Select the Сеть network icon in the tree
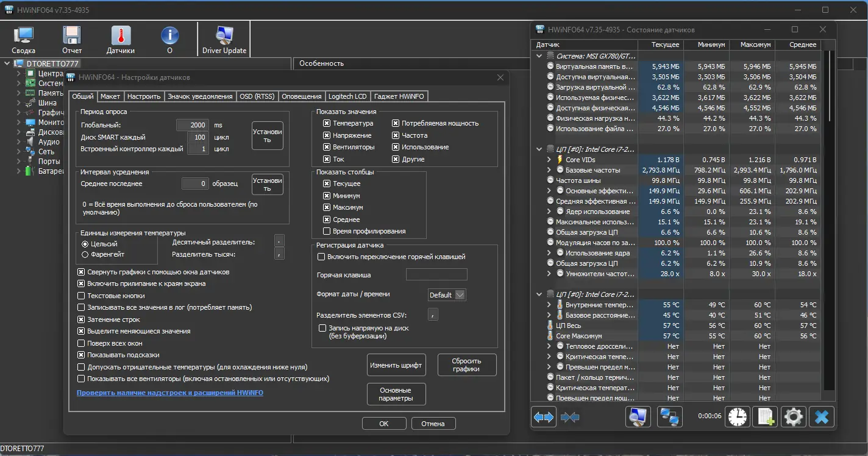This screenshot has height=456, width=868. [x=30, y=152]
